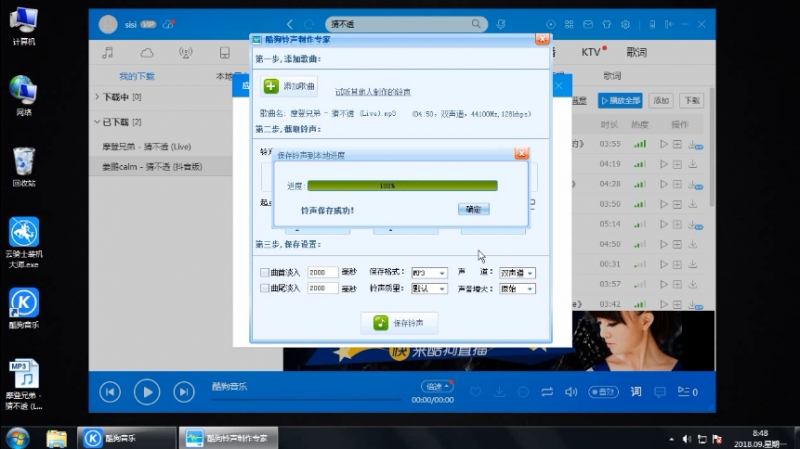Click the refresh icon beside back arrow
The image size is (800, 449).
click(x=309, y=24)
